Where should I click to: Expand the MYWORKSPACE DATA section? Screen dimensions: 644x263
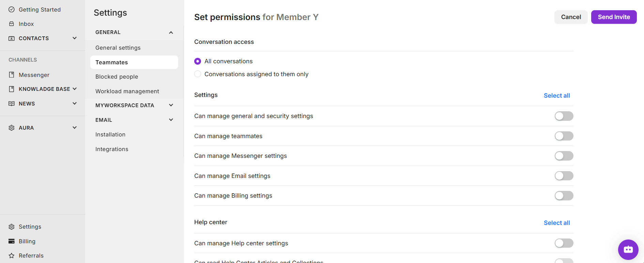point(171,105)
